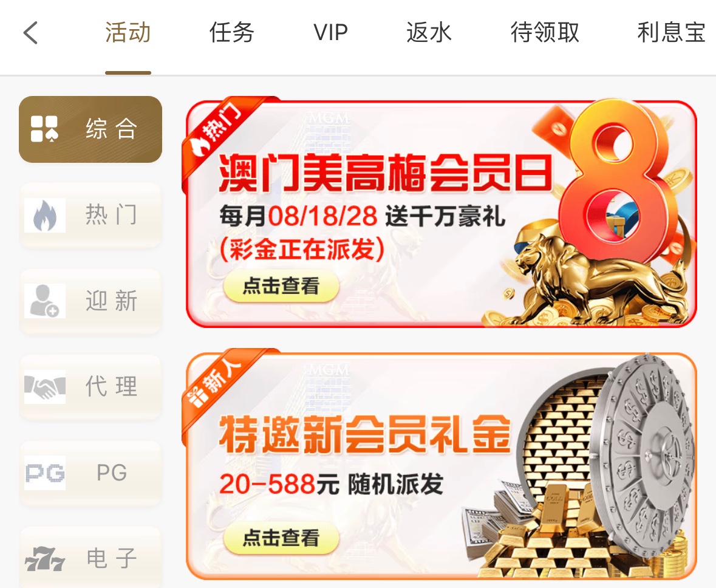Click 点击查看 on 新会员礼金 banner

coord(281,538)
